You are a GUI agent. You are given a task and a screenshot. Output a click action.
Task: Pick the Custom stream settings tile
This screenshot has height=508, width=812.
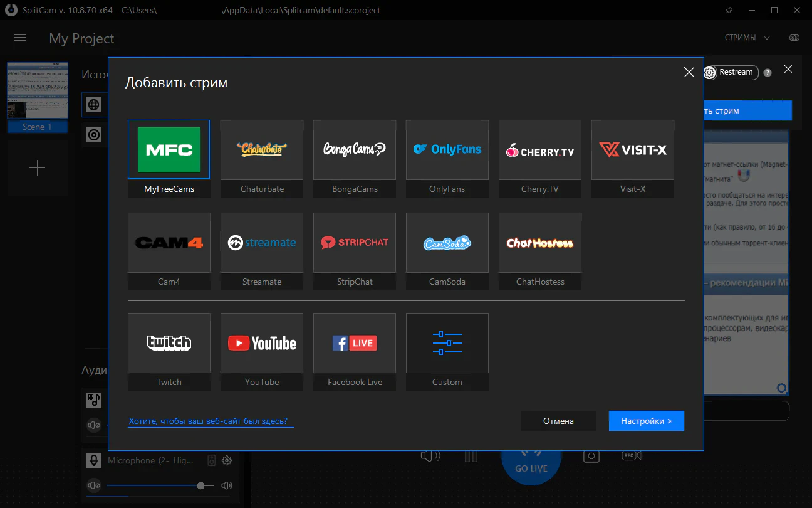click(x=447, y=344)
